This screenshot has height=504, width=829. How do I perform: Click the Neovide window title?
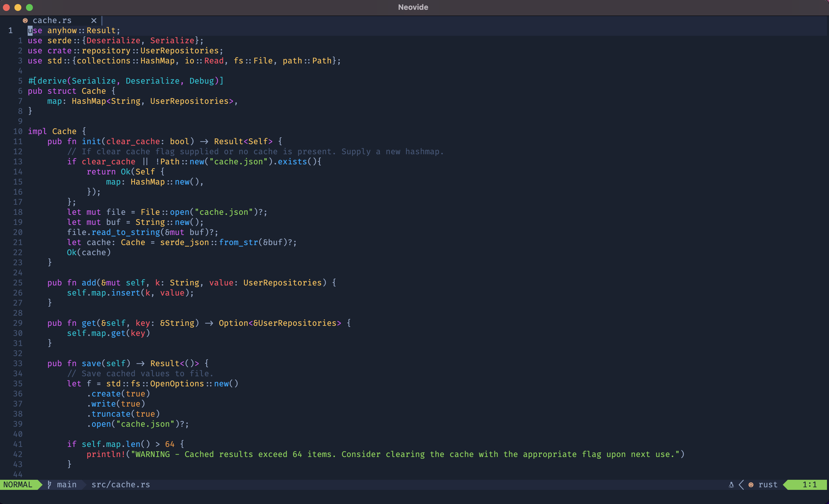[413, 7]
